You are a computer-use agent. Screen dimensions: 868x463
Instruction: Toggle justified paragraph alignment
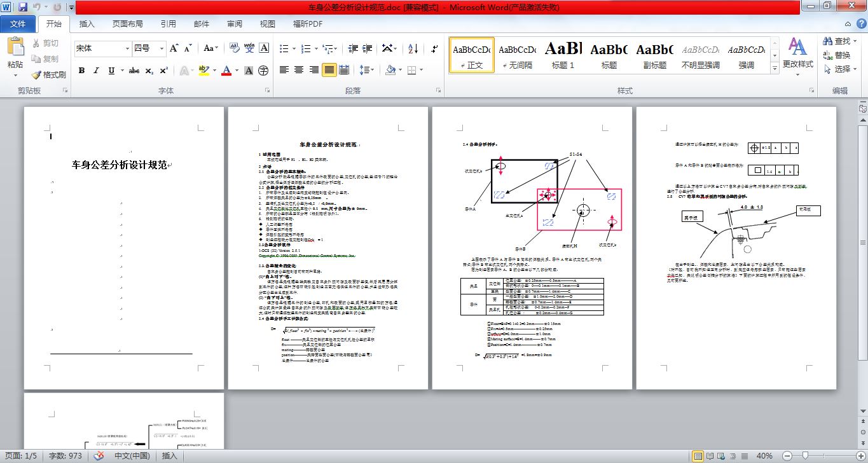point(329,70)
